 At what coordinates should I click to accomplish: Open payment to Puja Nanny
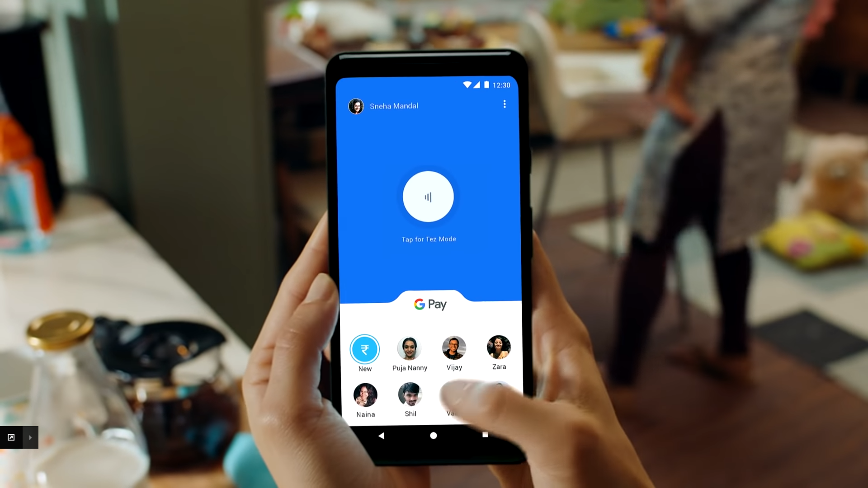pos(409,352)
